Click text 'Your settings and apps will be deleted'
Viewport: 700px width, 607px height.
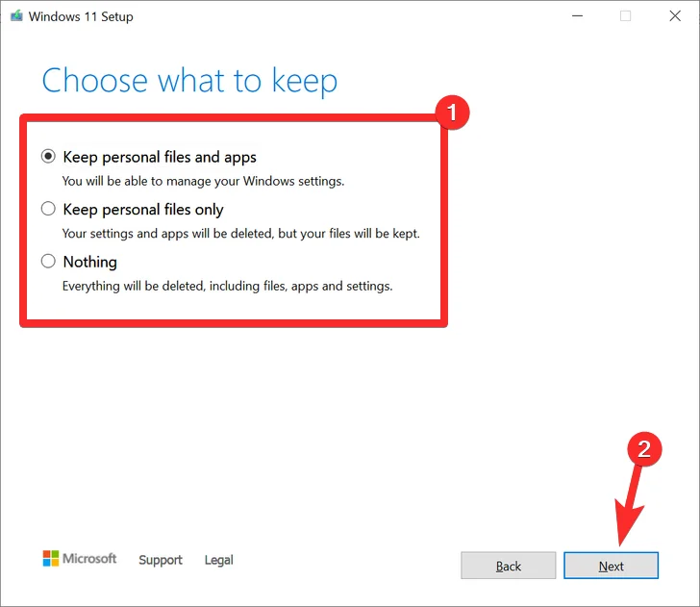[168, 234]
